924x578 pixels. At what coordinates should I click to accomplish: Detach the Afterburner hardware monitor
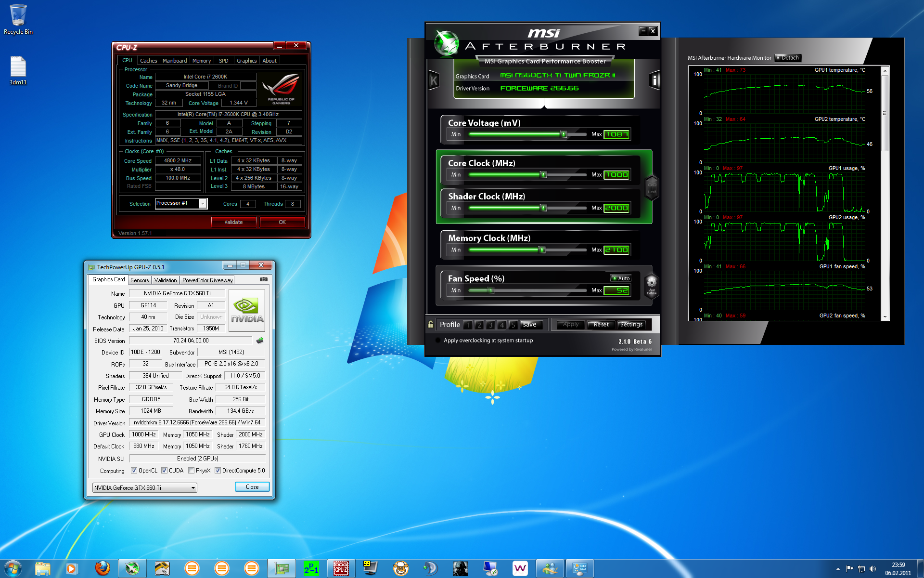pos(788,58)
